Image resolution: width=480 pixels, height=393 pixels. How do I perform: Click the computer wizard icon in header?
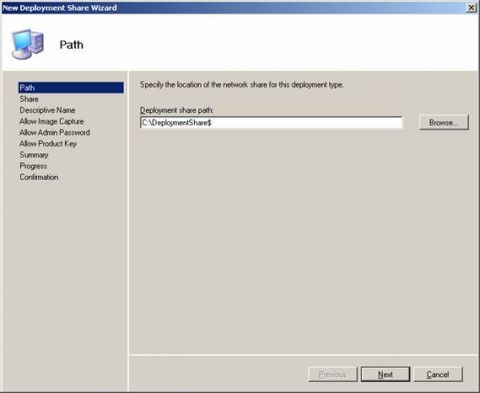coord(28,44)
